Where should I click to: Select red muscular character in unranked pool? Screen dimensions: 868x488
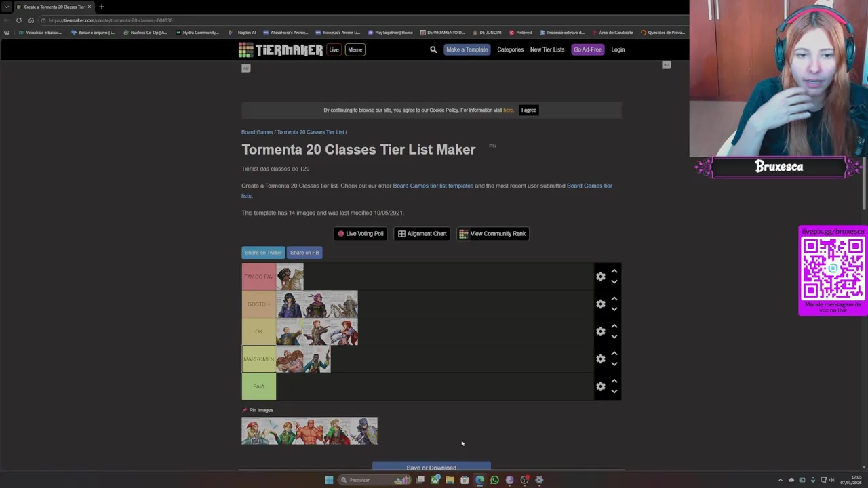(310, 431)
